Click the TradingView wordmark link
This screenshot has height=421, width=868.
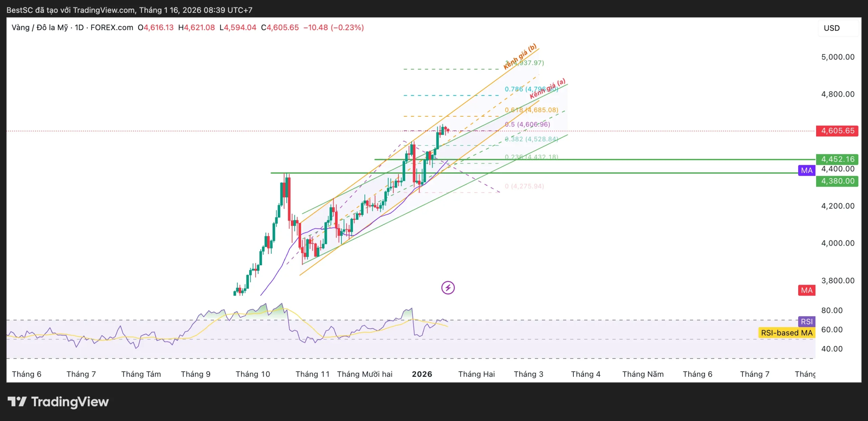click(70, 402)
